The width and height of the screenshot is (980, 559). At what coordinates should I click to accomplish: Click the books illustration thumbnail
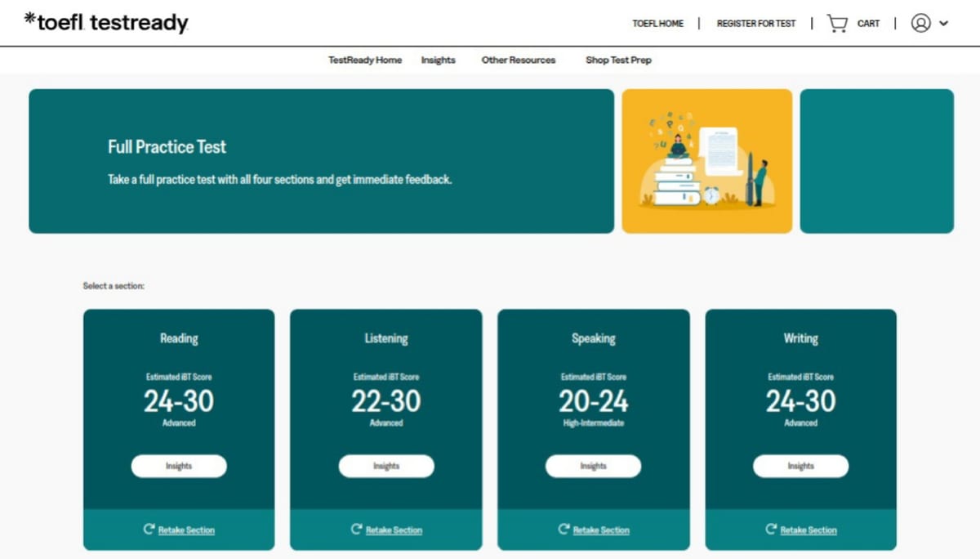(707, 161)
